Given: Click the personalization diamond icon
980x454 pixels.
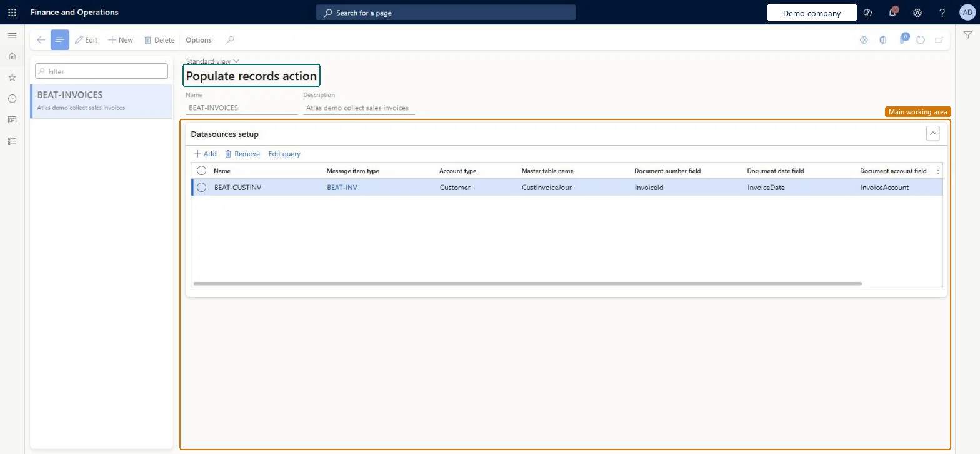Looking at the screenshot, I should [x=864, y=40].
